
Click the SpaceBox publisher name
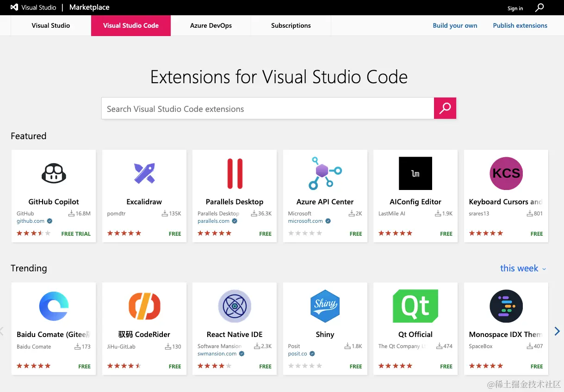click(x=481, y=346)
